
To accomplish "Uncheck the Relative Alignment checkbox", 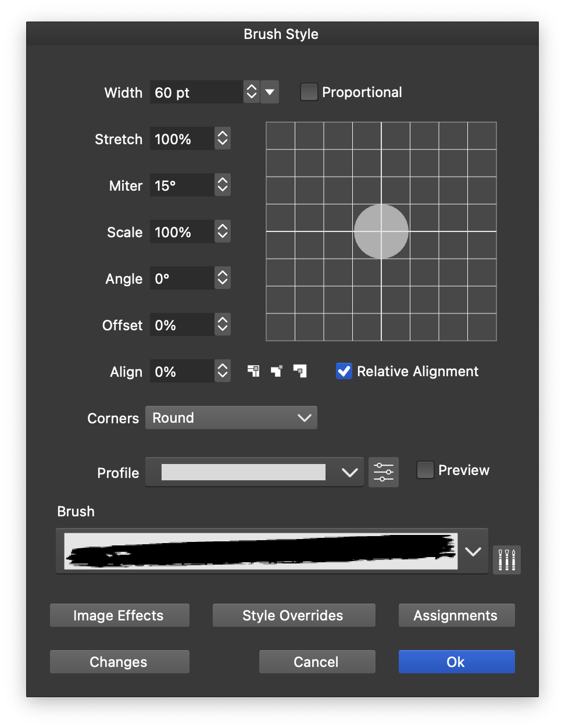I will (344, 371).
